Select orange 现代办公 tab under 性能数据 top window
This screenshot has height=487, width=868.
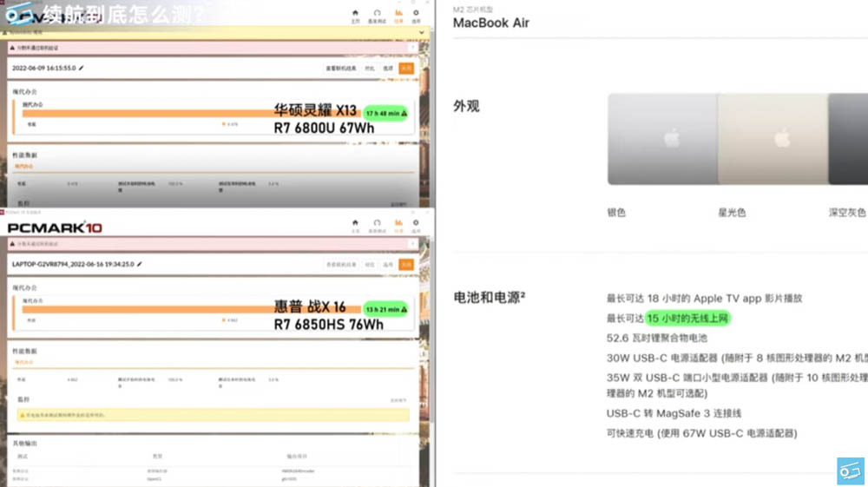pyautogui.click(x=23, y=166)
